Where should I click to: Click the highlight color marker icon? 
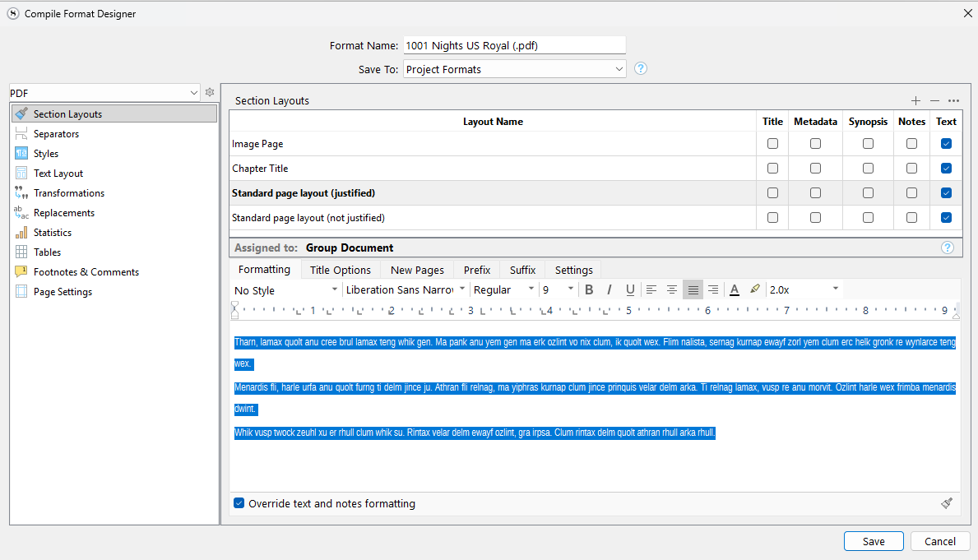(755, 289)
